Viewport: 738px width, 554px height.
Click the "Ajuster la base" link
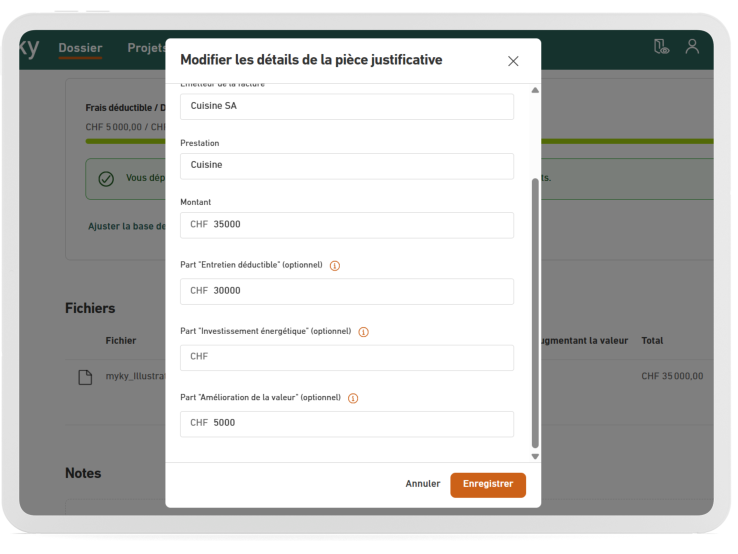(x=127, y=226)
